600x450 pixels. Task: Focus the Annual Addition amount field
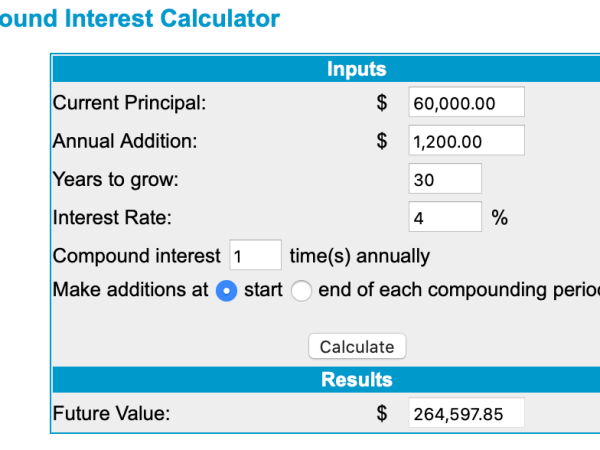[466, 141]
